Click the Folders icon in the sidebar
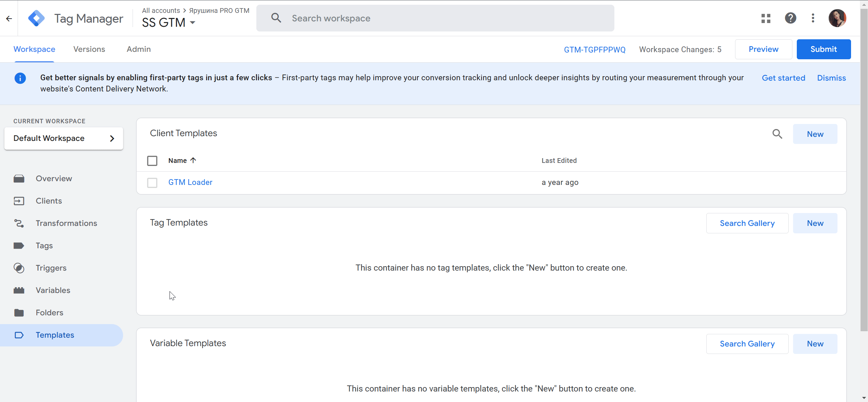Image resolution: width=868 pixels, height=402 pixels. coord(19,313)
